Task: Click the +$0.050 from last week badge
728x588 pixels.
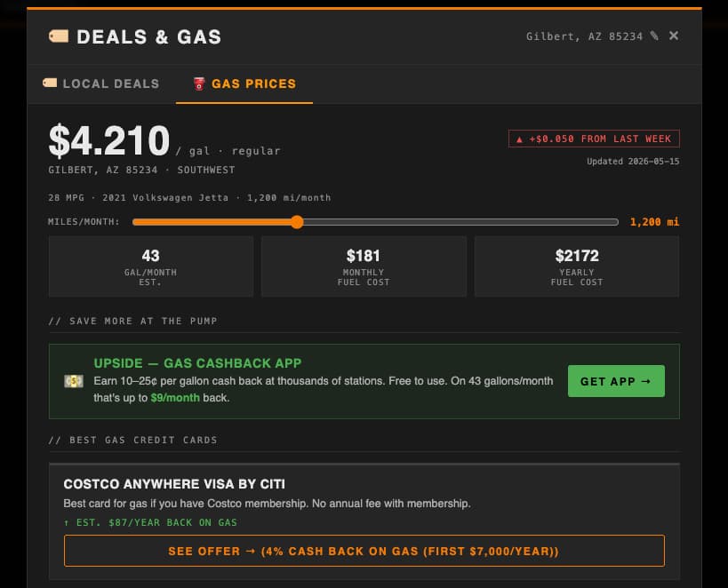Action: 594,139
